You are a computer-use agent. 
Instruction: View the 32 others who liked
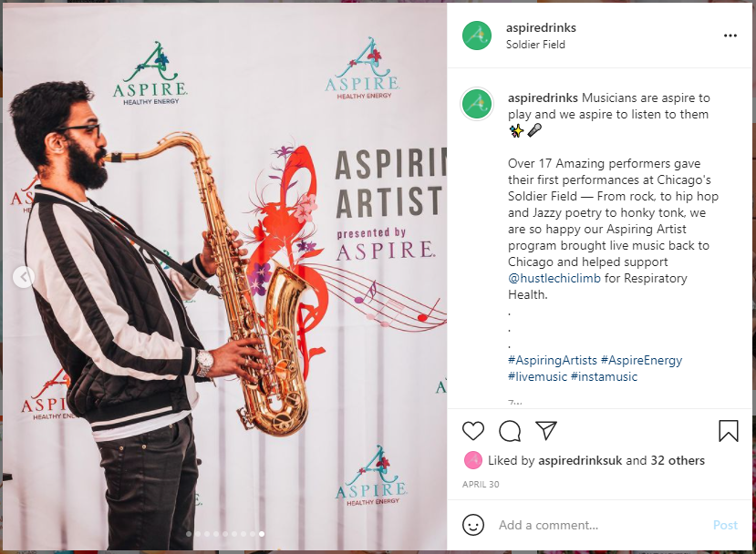[678, 460]
